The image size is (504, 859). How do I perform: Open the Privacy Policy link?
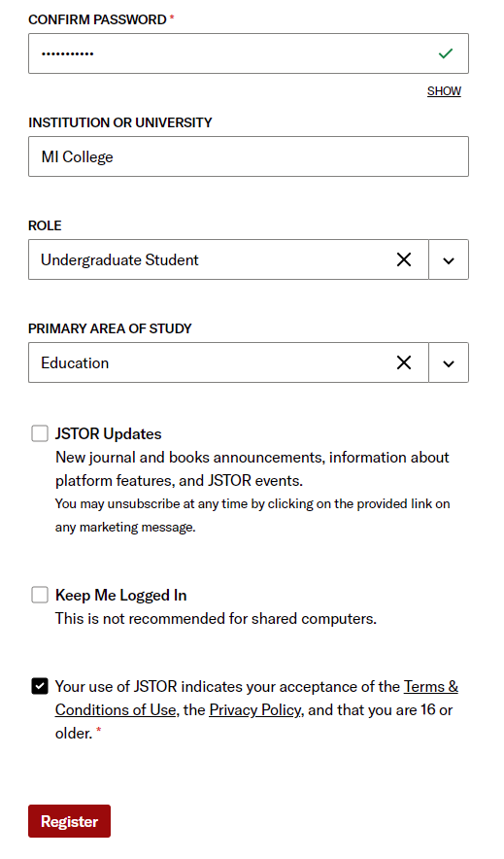(255, 710)
